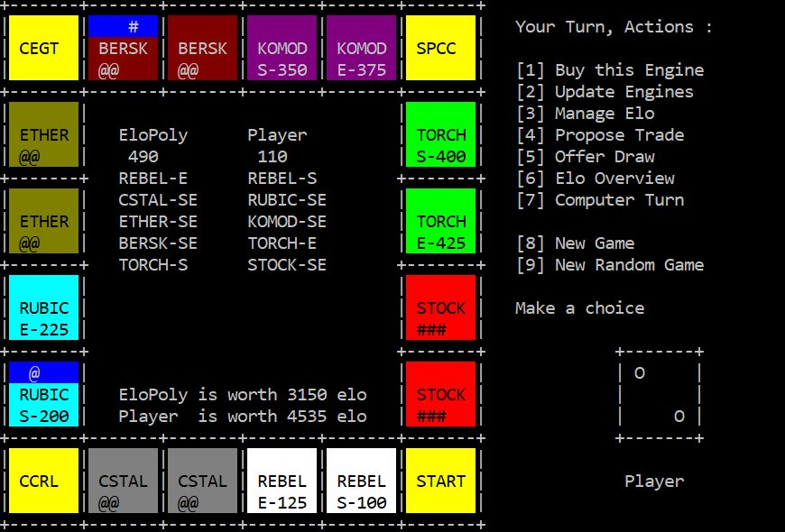Click the REBEL-S entry in Player list
Viewport: 785px width, 532px height.
pos(282,179)
